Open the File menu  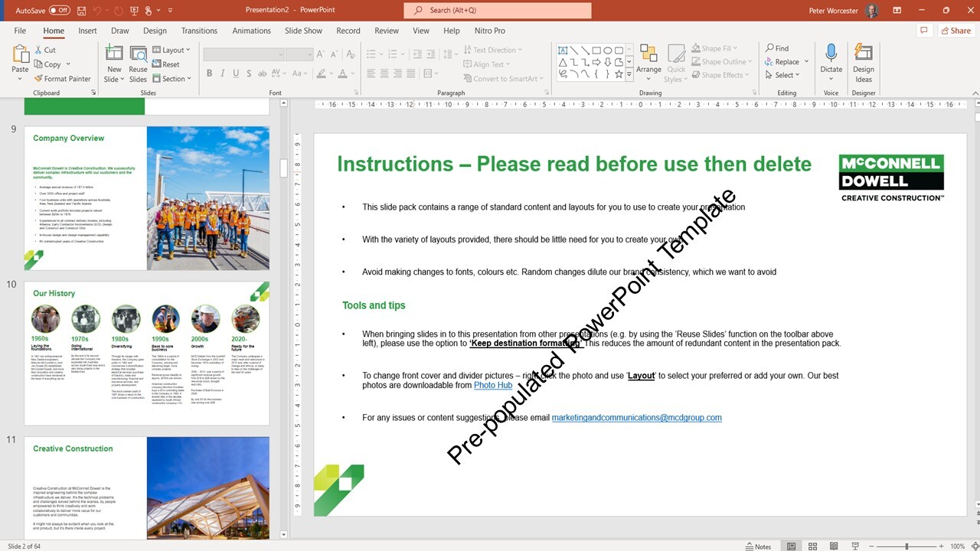click(x=20, y=31)
